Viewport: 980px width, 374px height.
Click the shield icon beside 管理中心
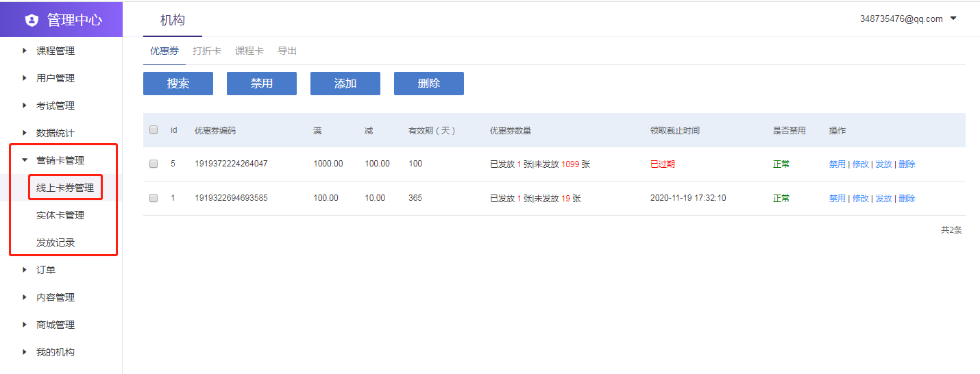click(x=32, y=20)
